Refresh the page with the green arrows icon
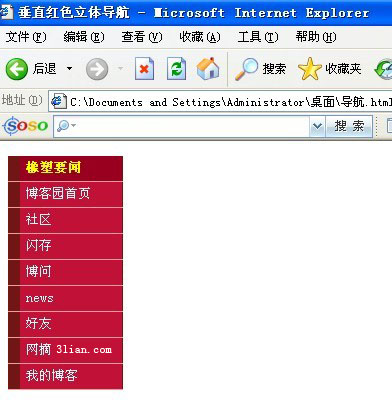Screen dimensions: 392x404 [176, 69]
